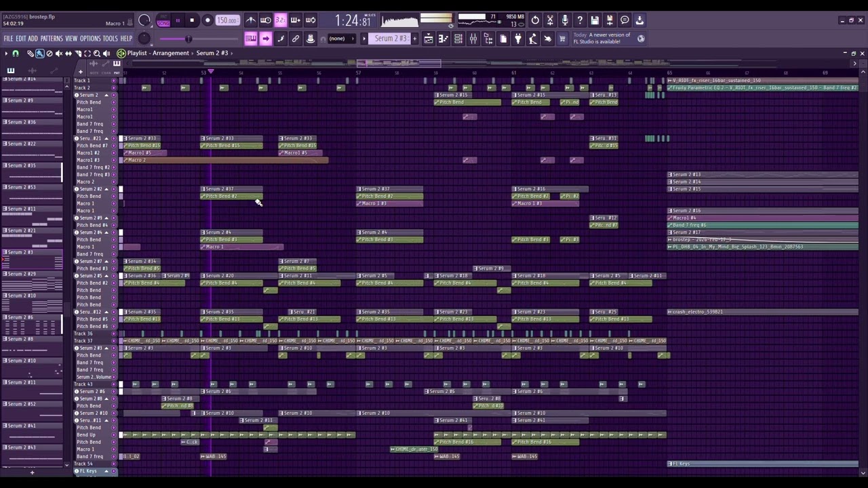The height and width of the screenshot is (488, 868).
Task: Mute the Pitch Bend #7 track
Action: (x=113, y=145)
